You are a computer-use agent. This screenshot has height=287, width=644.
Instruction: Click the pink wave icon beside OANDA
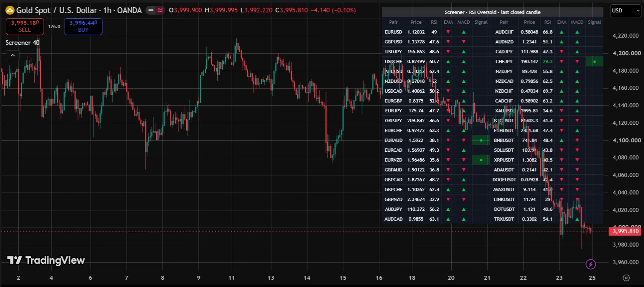[160, 10]
